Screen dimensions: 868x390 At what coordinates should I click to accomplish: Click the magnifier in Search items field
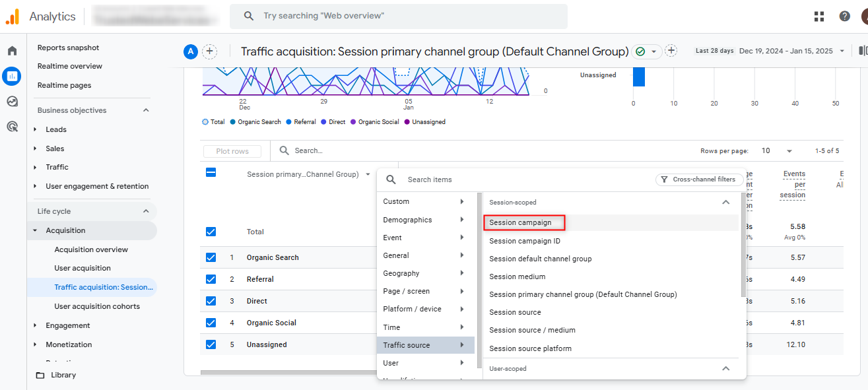tap(391, 179)
